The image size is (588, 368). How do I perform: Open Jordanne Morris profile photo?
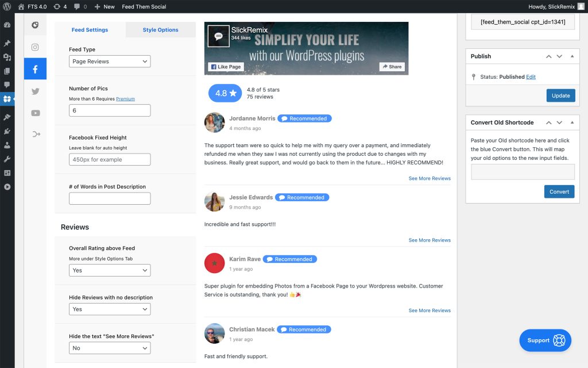pyautogui.click(x=215, y=122)
